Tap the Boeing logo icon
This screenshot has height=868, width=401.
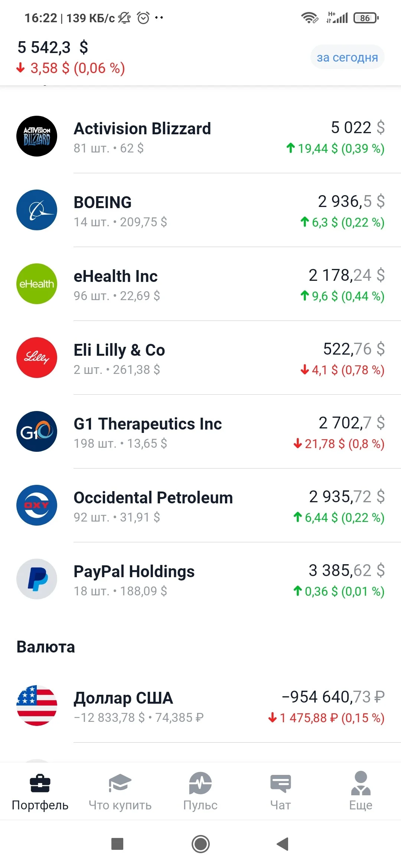click(37, 210)
